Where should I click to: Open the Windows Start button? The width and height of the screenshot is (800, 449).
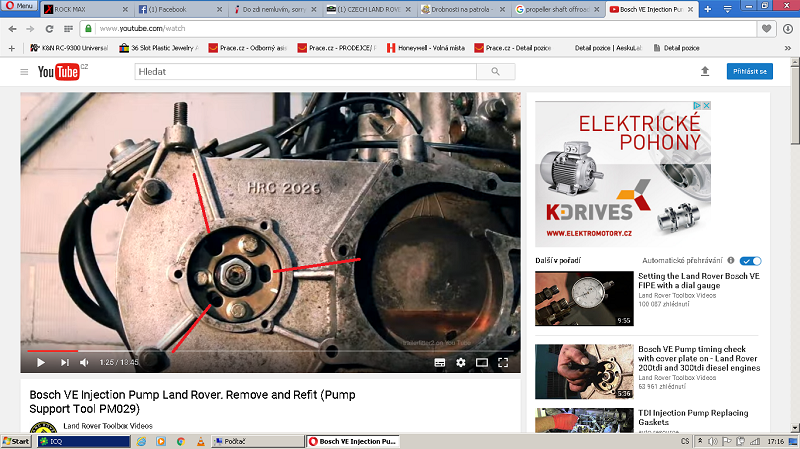coord(16,441)
